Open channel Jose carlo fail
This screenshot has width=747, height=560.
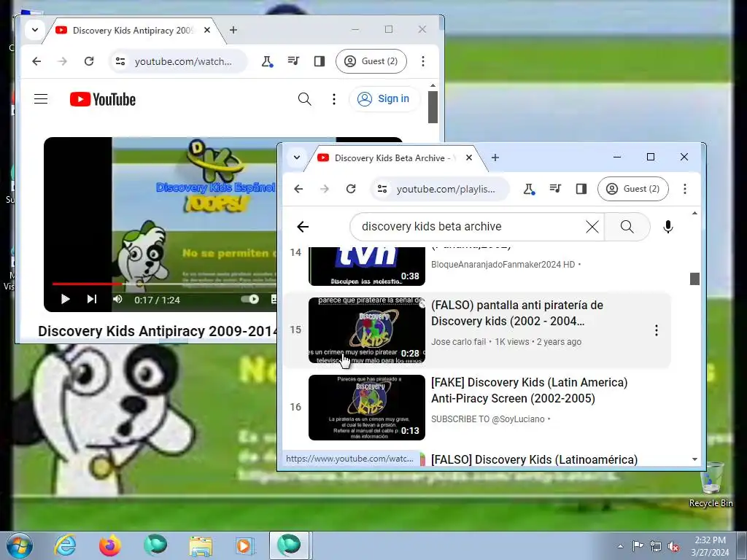[458, 342]
